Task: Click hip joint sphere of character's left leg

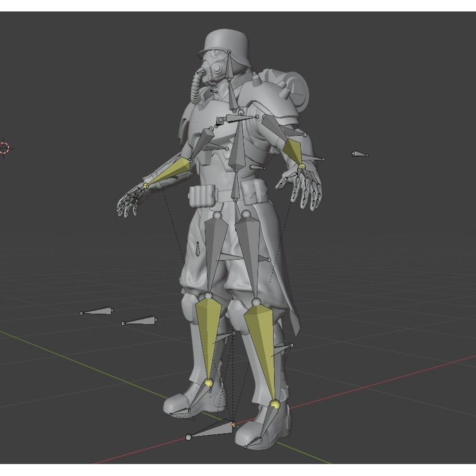Action: (x=246, y=214)
